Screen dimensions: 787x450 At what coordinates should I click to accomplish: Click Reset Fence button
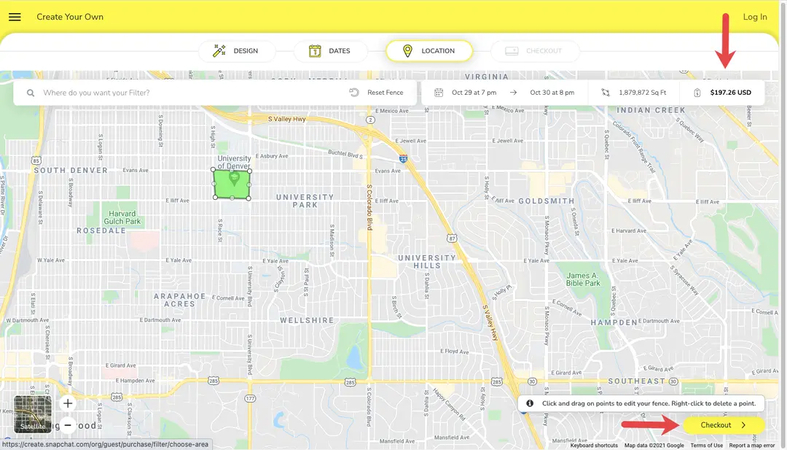pyautogui.click(x=376, y=92)
